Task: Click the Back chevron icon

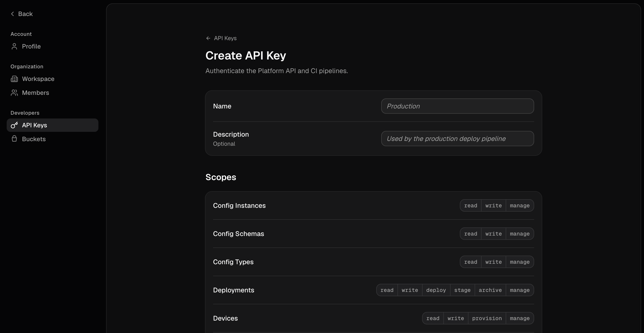Action: click(12, 14)
